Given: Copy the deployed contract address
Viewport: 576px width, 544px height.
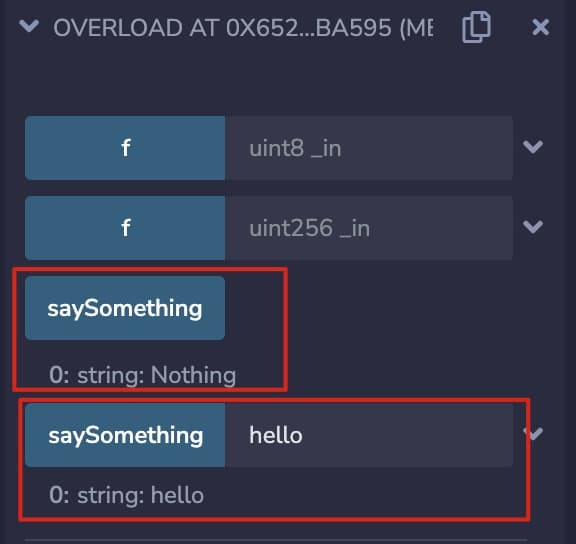Looking at the screenshot, I should [476, 27].
